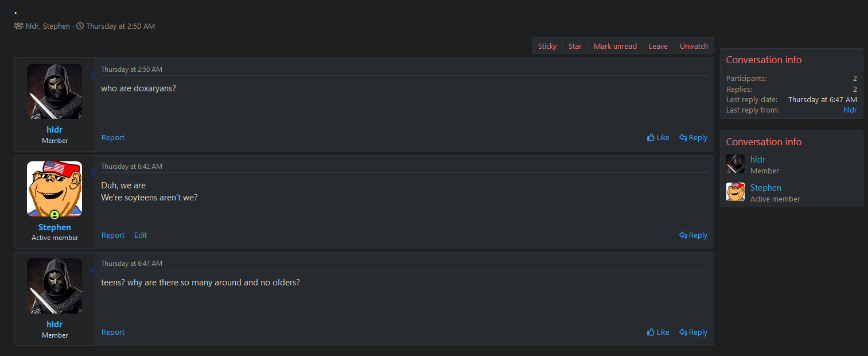Click the clock icon near Thursday 2:50 AM
This screenshot has height=356, width=868.
80,26
